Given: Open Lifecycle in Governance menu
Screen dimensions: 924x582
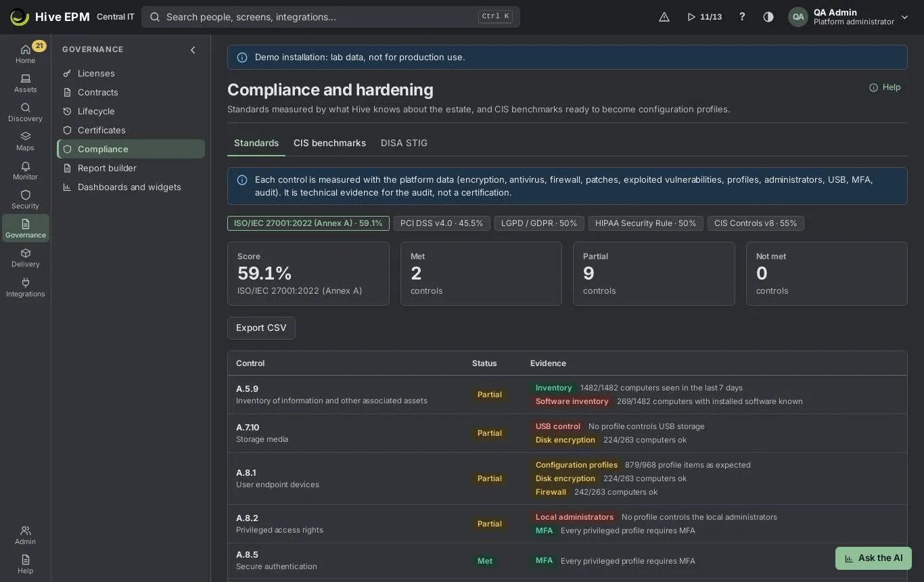Looking at the screenshot, I should pyautogui.click(x=131, y=111).
